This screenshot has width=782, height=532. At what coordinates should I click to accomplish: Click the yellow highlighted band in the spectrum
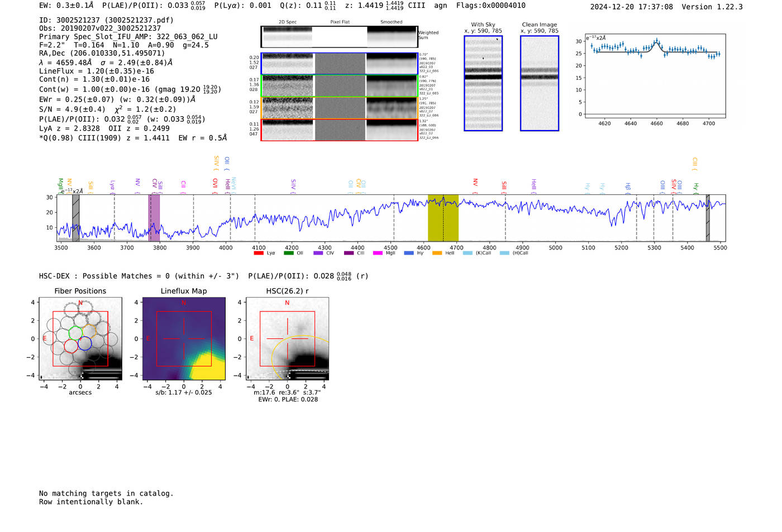(x=443, y=218)
